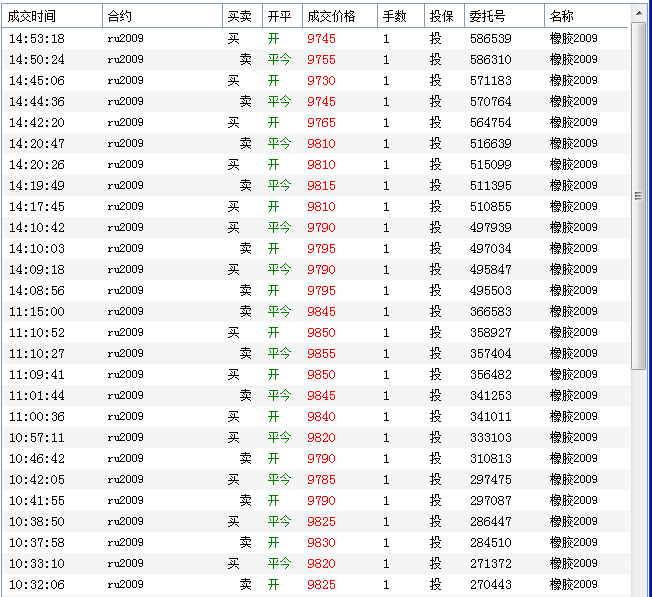
Task: Click order number 497939
Action: pyautogui.click(x=491, y=227)
